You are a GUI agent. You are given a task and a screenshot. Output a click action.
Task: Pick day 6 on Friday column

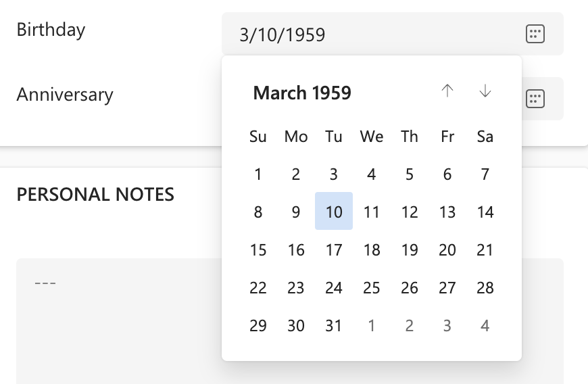pyautogui.click(x=447, y=174)
